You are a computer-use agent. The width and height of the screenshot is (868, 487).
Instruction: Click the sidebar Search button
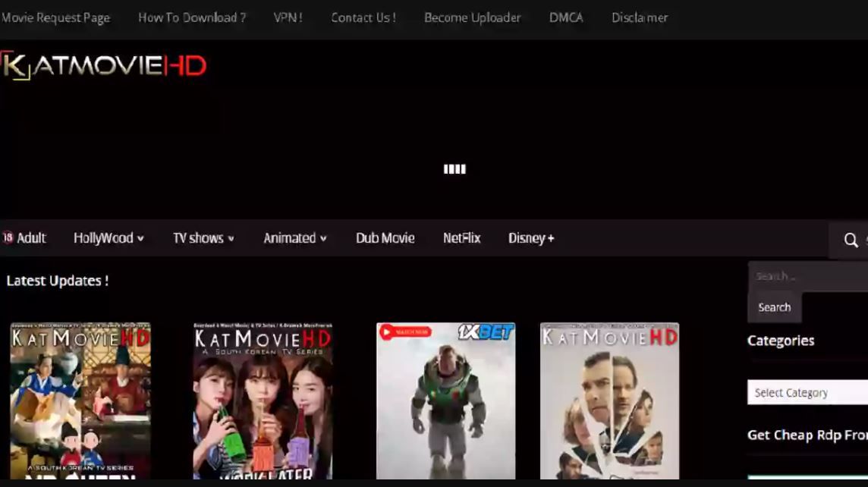775,307
